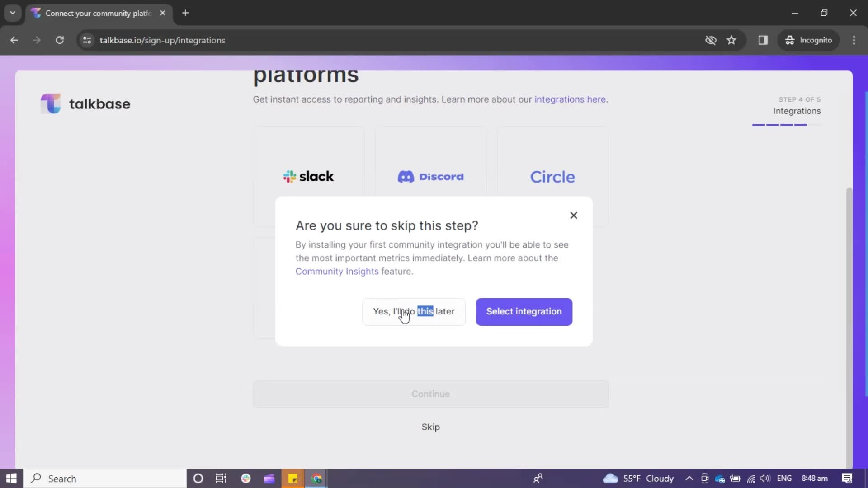Click 'Select integration' button
The height and width of the screenshot is (488, 868).
[x=524, y=312]
